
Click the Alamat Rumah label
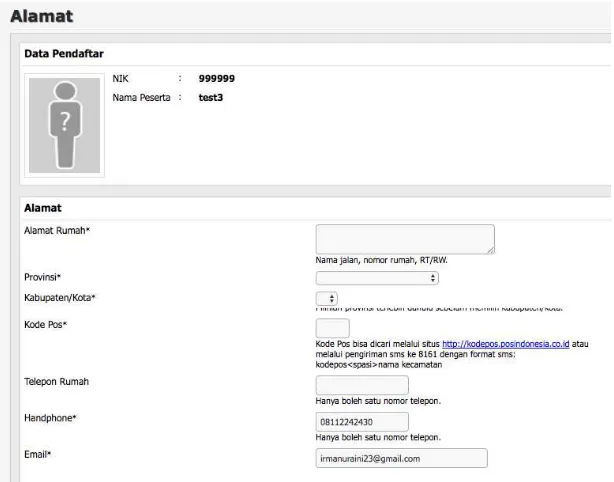[57, 230]
